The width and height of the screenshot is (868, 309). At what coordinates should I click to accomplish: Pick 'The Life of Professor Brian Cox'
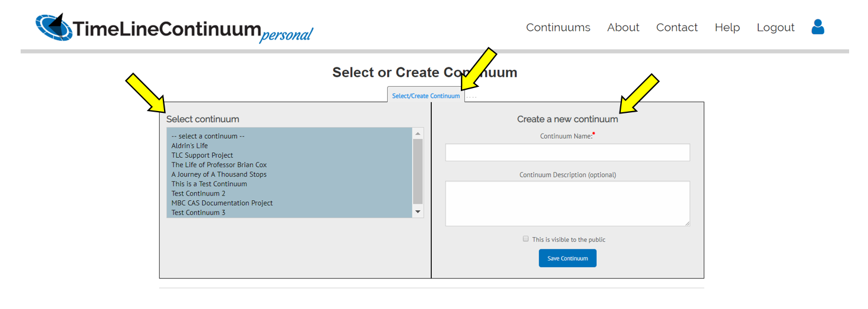pos(219,165)
